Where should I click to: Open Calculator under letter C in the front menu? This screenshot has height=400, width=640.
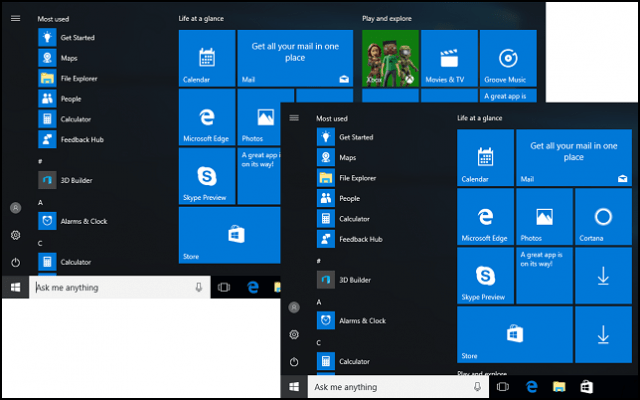[344, 361]
